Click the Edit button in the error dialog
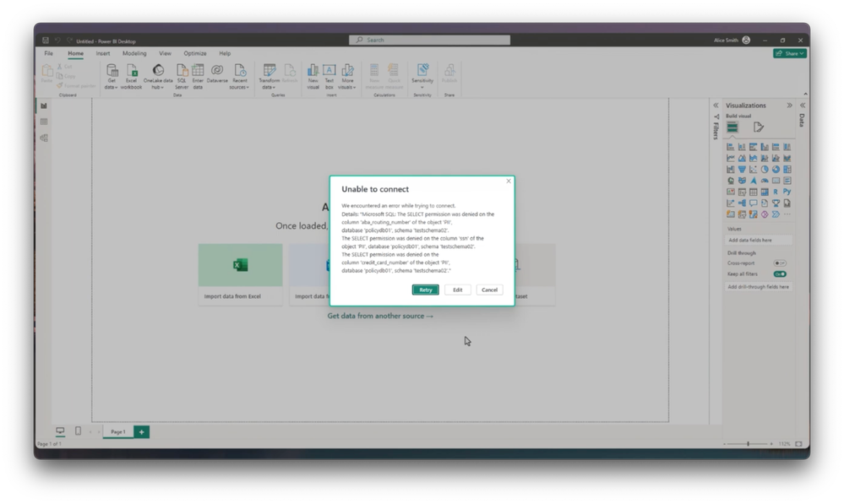This screenshot has height=504, width=844. click(x=458, y=290)
